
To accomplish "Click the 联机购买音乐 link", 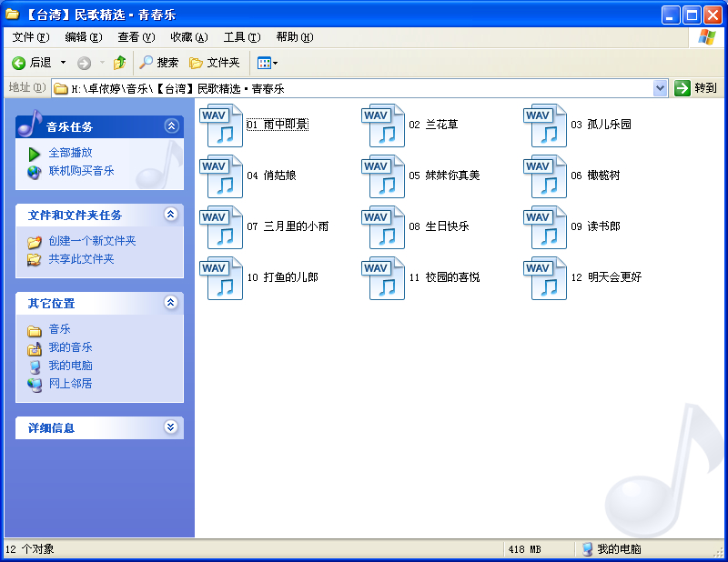I will pyautogui.click(x=81, y=171).
